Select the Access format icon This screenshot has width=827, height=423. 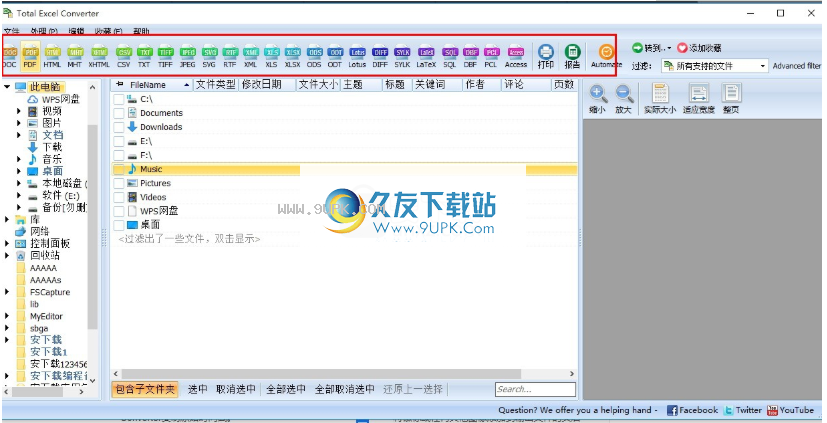pyautogui.click(x=516, y=56)
